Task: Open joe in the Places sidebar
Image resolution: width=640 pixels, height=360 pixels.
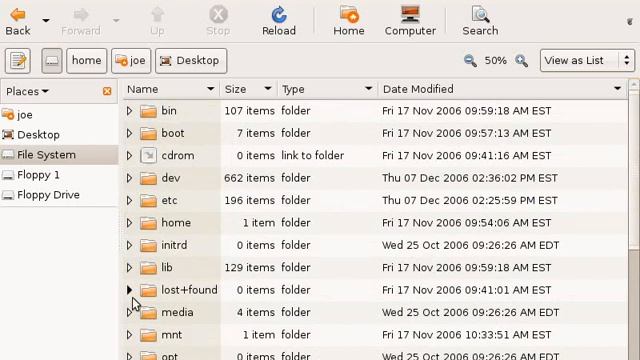Action: pyautogui.click(x=59, y=115)
